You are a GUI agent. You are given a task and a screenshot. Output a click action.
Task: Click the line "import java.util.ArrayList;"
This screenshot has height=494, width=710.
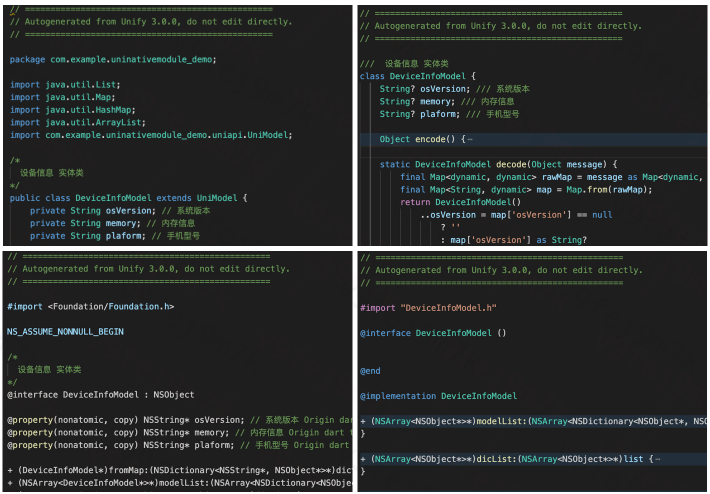point(77,123)
